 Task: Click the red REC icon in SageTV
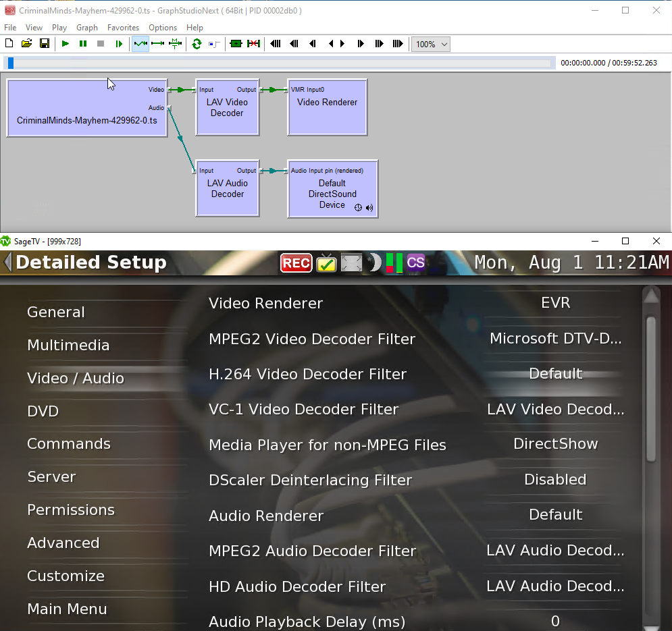(296, 263)
